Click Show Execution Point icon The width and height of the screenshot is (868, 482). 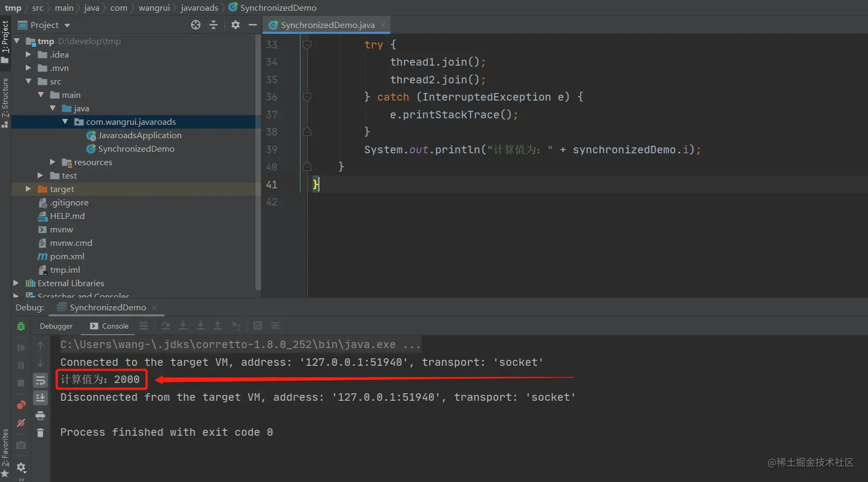(144, 325)
